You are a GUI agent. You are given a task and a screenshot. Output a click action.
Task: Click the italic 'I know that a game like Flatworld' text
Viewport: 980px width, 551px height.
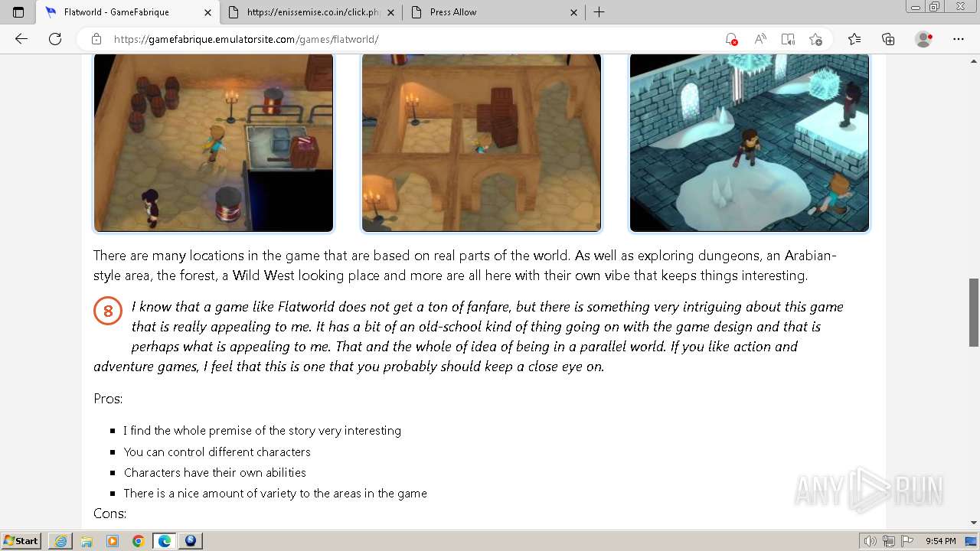pos(469,337)
